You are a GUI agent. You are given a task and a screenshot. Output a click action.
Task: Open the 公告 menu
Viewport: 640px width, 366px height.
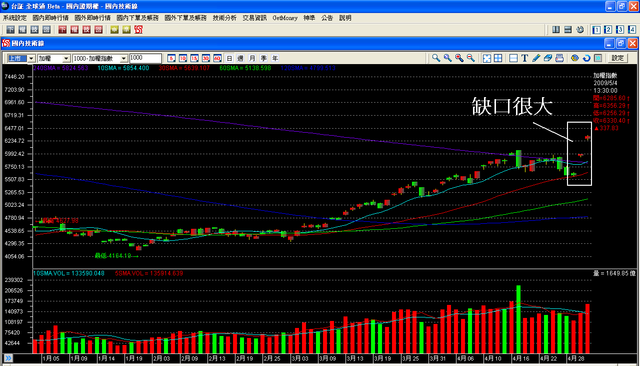pyautogui.click(x=327, y=18)
